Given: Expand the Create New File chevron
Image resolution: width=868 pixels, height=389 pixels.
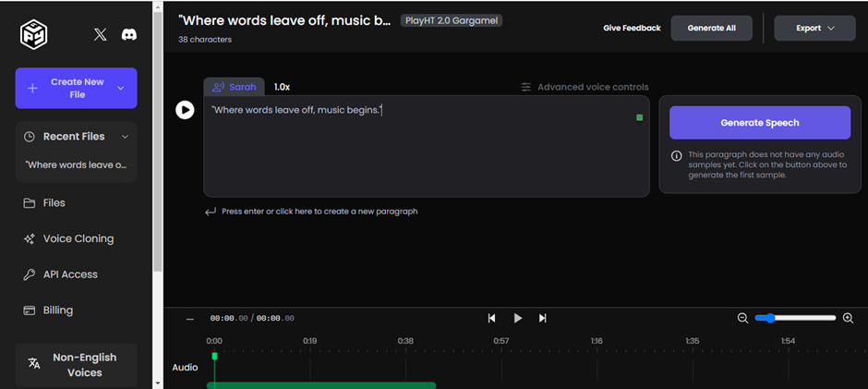Looking at the screenshot, I should 121,88.
